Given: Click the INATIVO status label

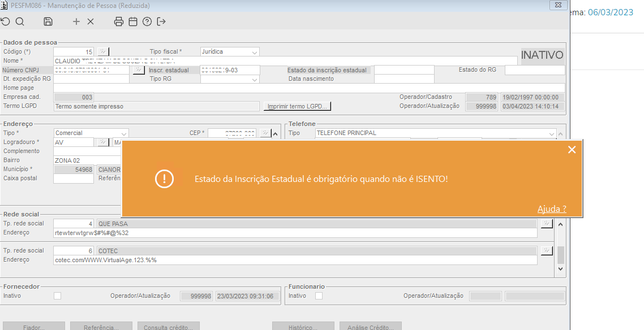Looking at the screenshot, I should click(x=542, y=55).
